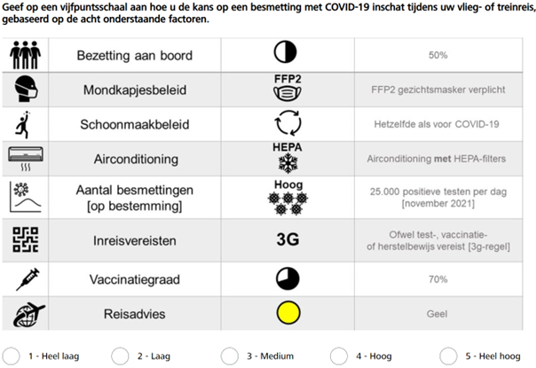Click the circular arrows cleaning icon
536x368 pixels.
288,123
